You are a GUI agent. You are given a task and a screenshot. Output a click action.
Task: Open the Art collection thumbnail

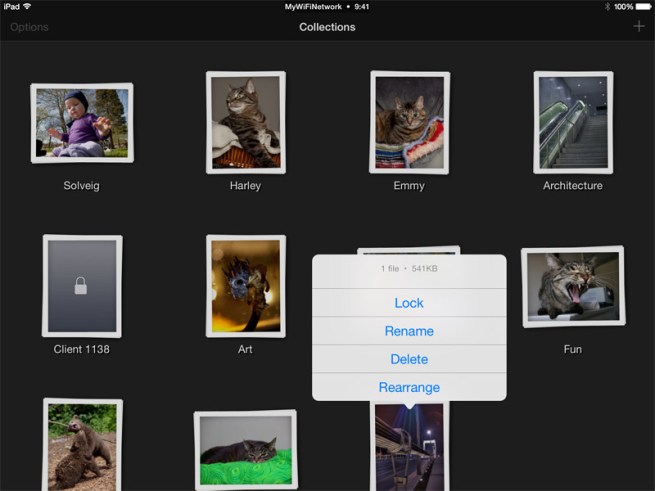pos(245,286)
